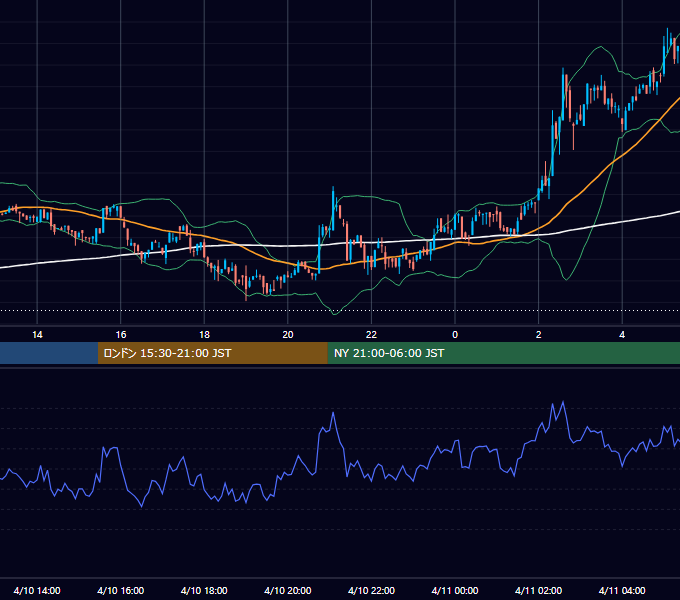Image resolution: width=680 pixels, height=600 pixels.
Task: Click the 4/10 14:00 label on the indicator axis
Action: click(x=37, y=590)
